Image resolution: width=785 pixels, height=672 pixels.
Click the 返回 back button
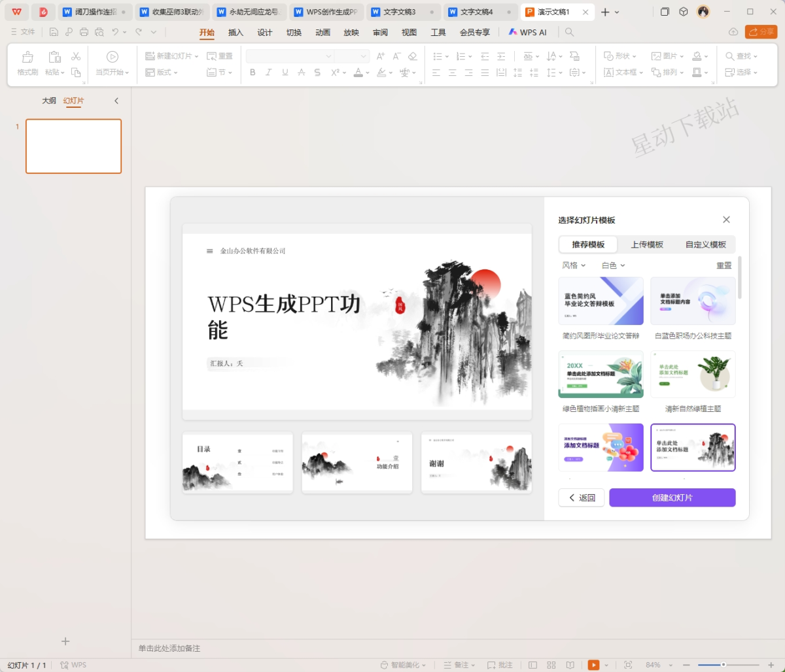point(582,497)
